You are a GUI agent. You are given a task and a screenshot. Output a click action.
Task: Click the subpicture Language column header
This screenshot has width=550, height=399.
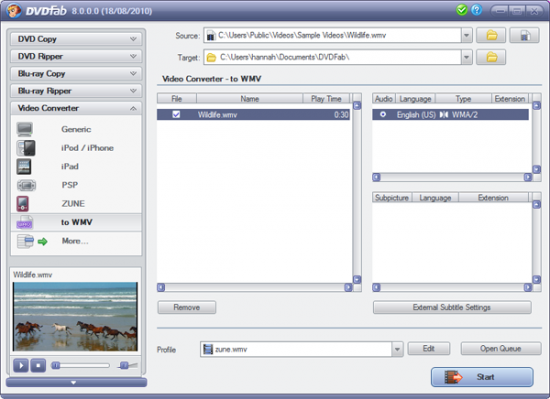point(435,198)
